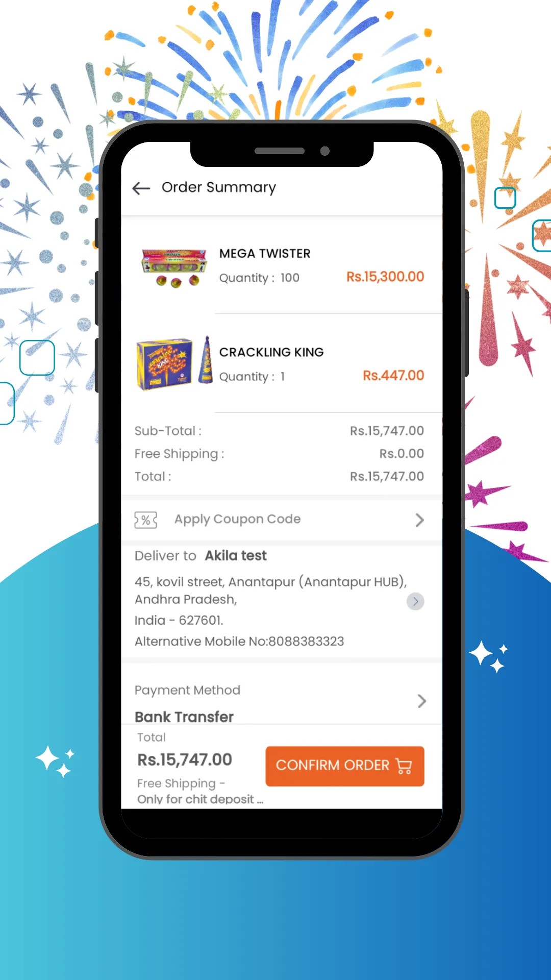Click the CONFIRM ORDER button

pyautogui.click(x=345, y=766)
